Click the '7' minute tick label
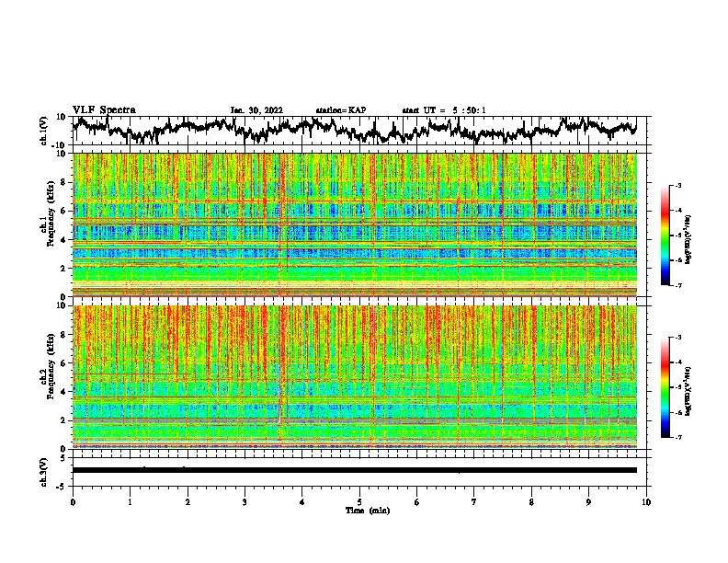Image resolution: width=728 pixels, height=563 pixels. 474,502
